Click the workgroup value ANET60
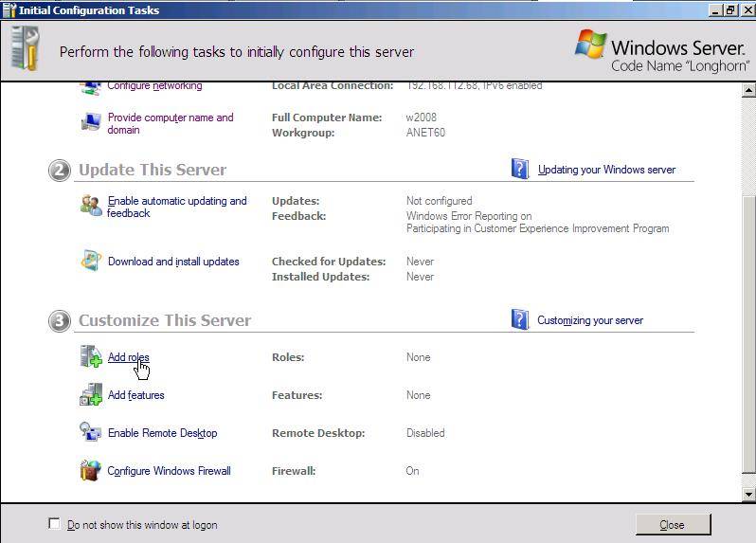The image size is (756, 543). 425,133
